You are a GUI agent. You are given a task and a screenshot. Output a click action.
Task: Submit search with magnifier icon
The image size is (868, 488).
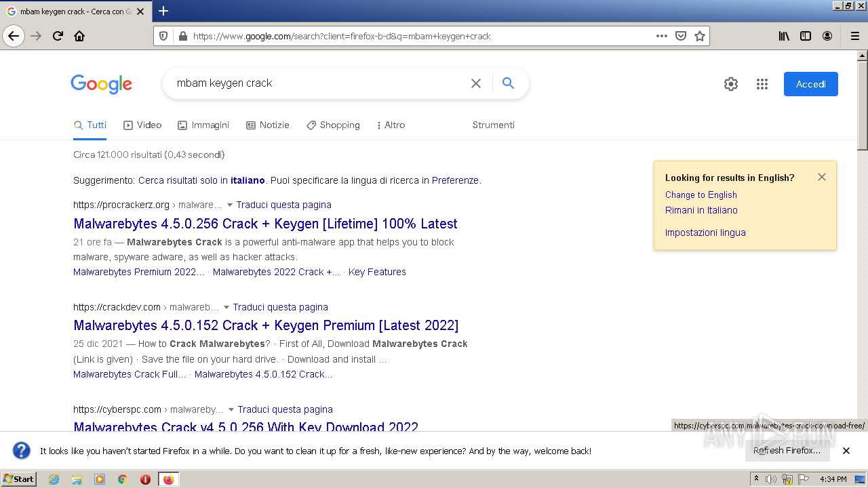508,83
